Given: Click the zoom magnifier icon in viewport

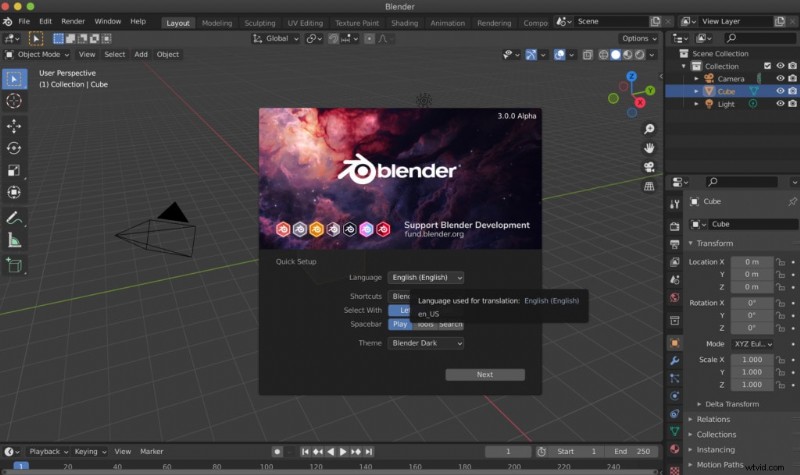Looking at the screenshot, I should point(649,129).
